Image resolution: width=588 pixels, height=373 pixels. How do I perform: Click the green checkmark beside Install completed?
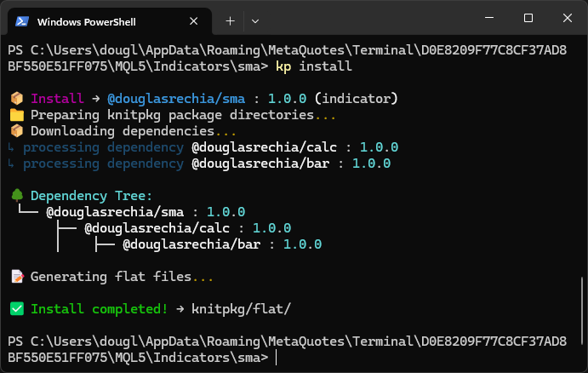pyautogui.click(x=15, y=309)
